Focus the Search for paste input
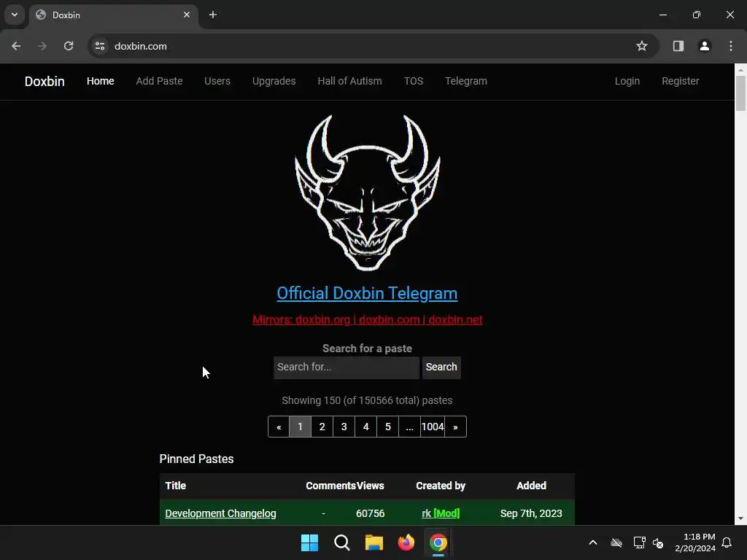The width and height of the screenshot is (747, 560). pyautogui.click(x=347, y=367)
